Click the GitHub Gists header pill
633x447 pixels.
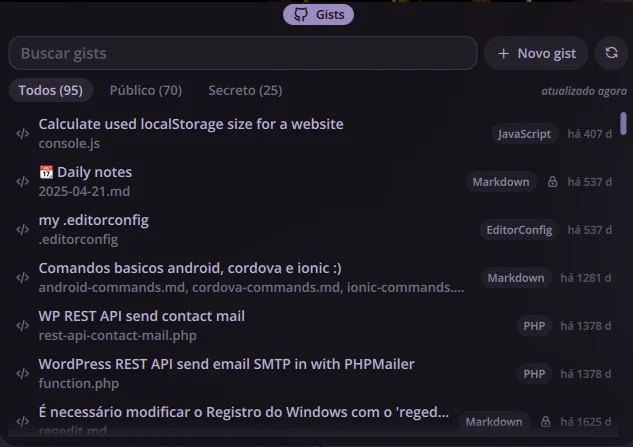[x=318, y=15]
